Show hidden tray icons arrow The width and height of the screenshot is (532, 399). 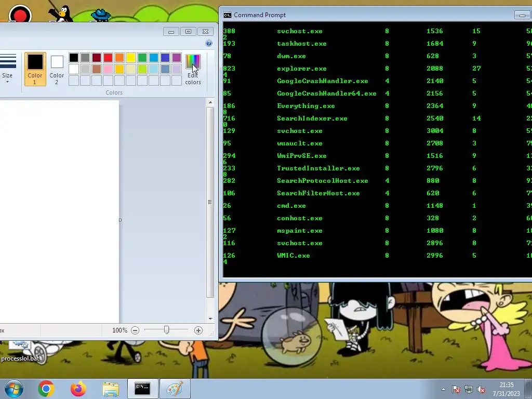pyautogui.click(x=443, y=390)
